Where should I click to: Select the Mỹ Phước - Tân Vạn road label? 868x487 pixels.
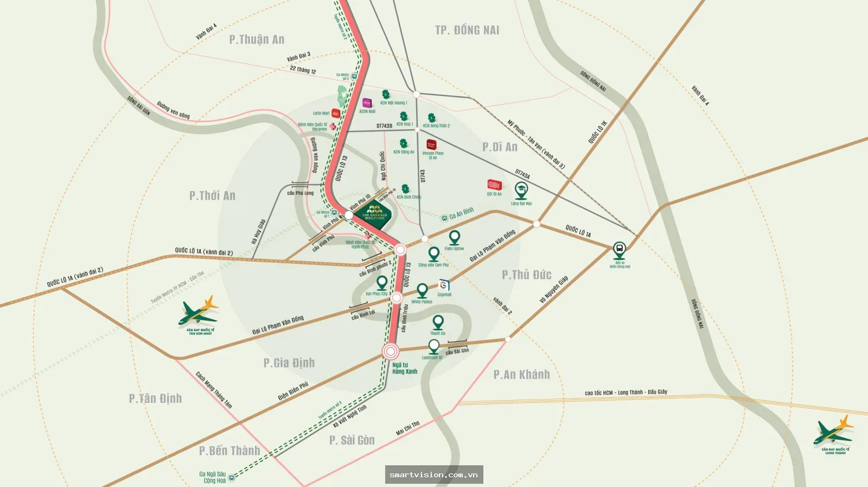[x=535, y=144]
